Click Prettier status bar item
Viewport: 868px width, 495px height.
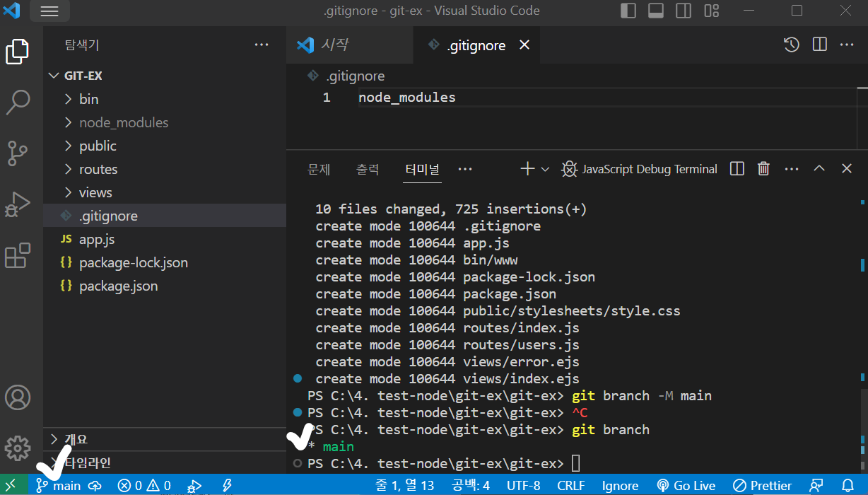click(762, 486)
